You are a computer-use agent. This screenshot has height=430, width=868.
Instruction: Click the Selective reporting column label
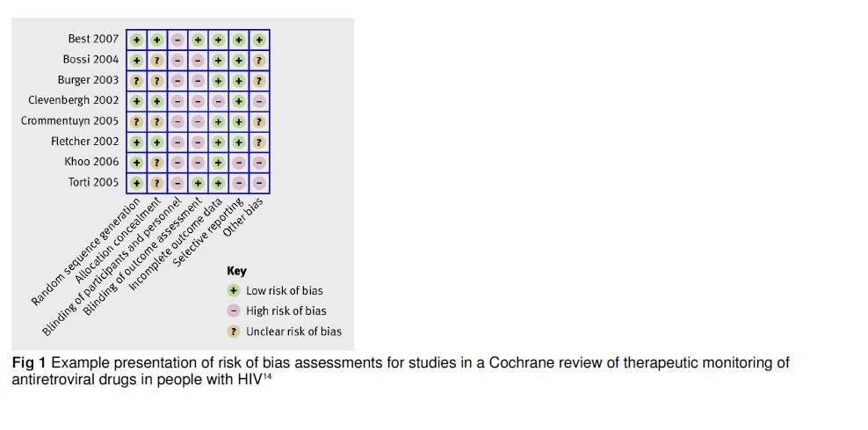pos(207,231)
